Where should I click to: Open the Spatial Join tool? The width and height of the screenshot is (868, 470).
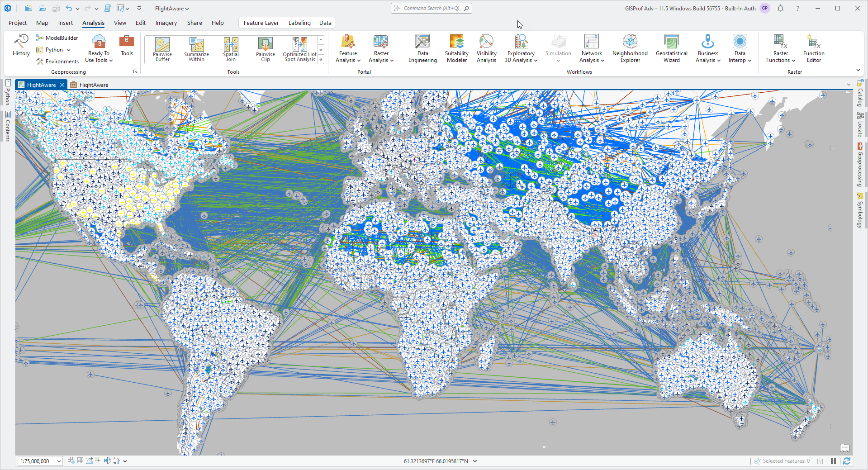click(230, 48)
